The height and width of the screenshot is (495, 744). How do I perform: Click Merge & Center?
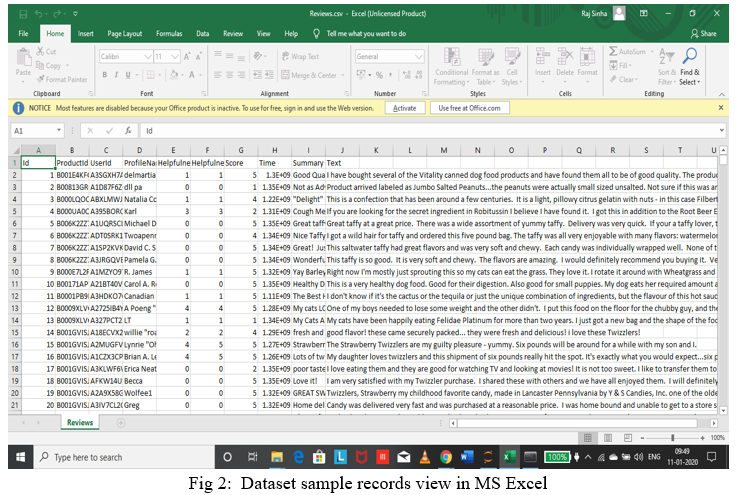pyautogui.click(x=309, y=75)
